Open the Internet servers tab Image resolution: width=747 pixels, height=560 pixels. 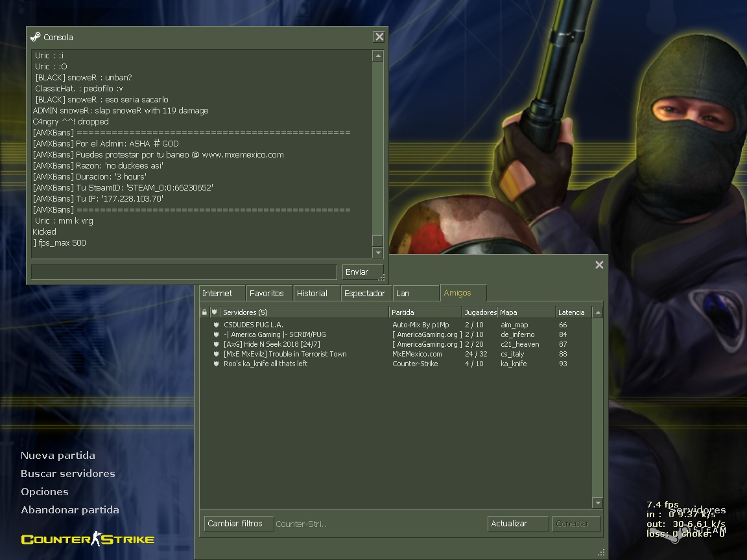[222, 294]
